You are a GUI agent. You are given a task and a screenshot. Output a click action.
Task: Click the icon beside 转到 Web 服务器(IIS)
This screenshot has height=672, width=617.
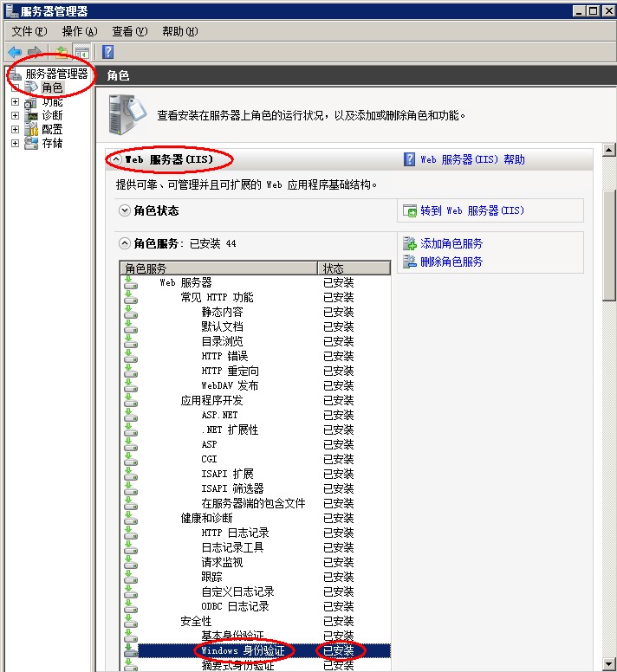coord(410,210)
